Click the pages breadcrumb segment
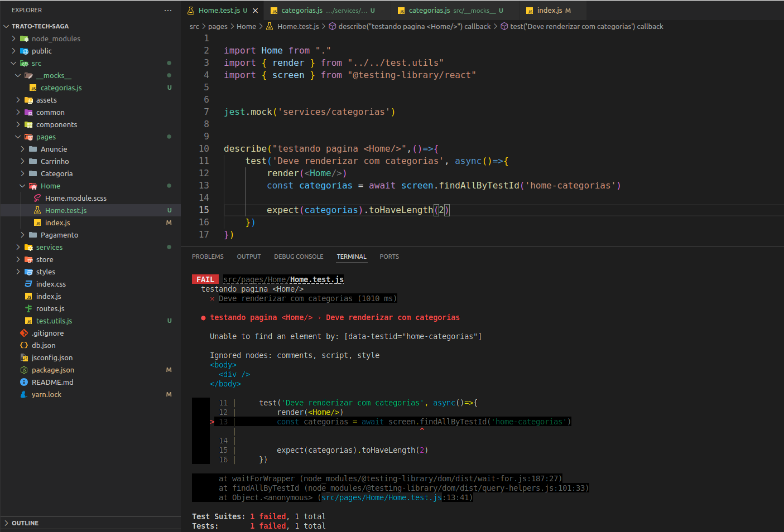The height and width of the screenshot is (532, 784). tap(218, 26)
